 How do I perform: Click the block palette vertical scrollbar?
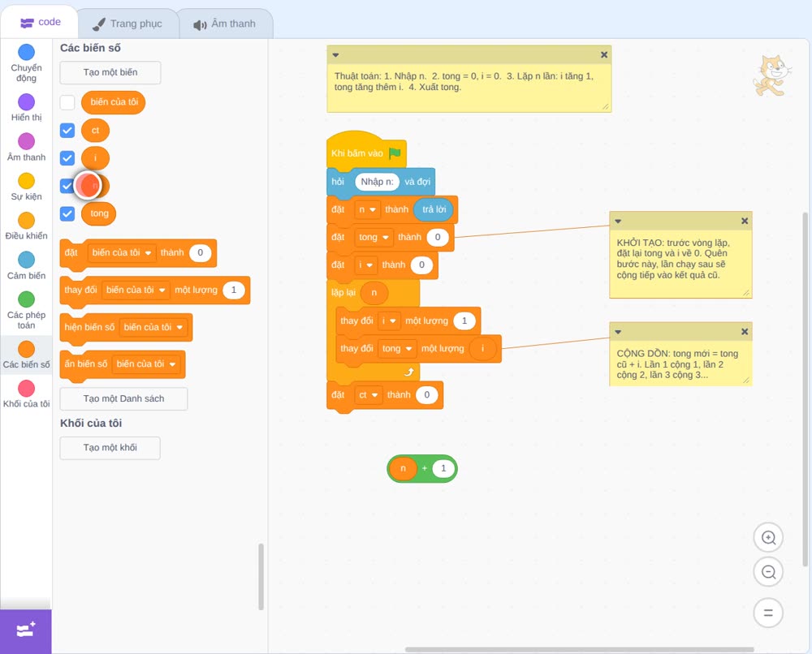(261, 576)
